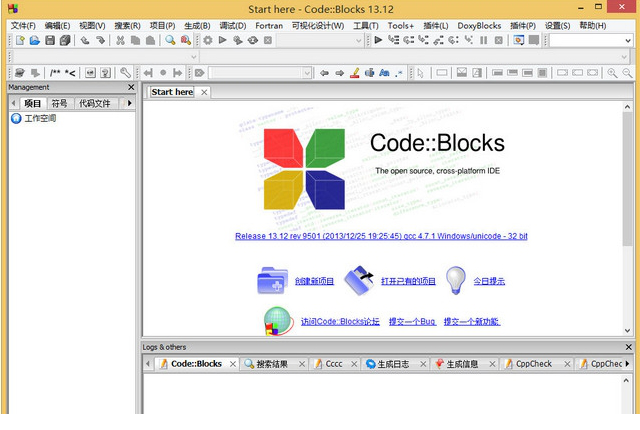This screenshot has height=430, width=640.
Task: Click the Abort build icon
Action: click(x=268, y=40)
